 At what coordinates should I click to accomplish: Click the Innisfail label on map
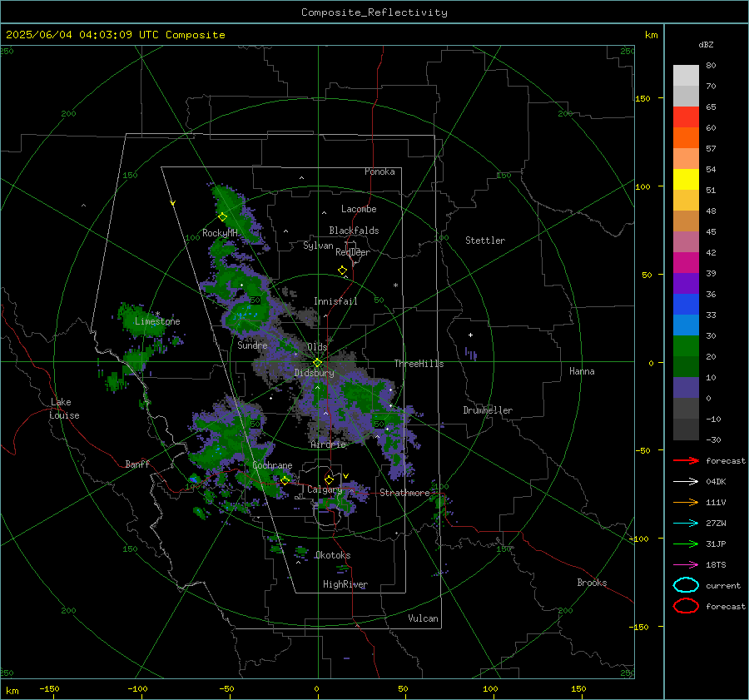[x=335, y=301]
